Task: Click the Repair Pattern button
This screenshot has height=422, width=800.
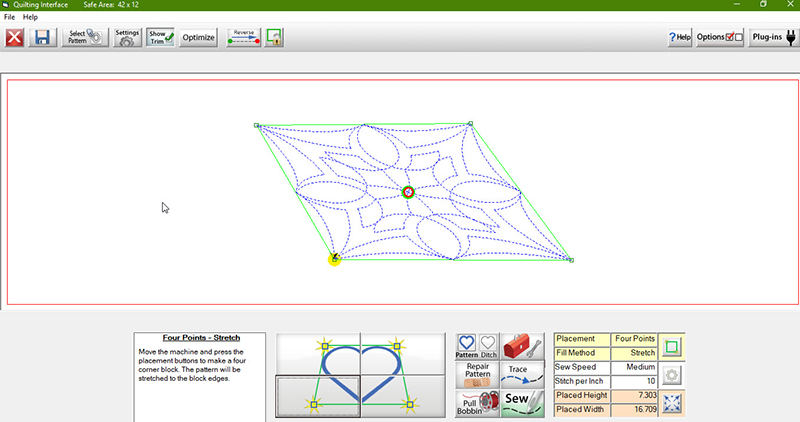Action: pos(477,376)
